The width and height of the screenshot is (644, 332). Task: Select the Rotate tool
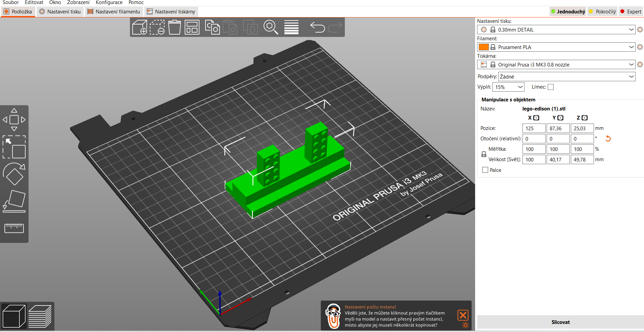[14, 174]
